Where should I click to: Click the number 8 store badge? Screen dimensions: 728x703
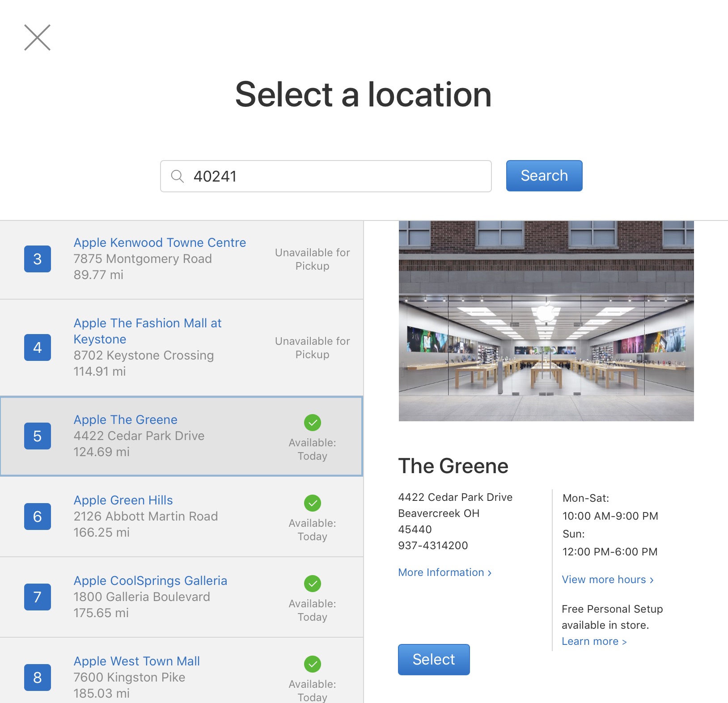pos(38,678)
